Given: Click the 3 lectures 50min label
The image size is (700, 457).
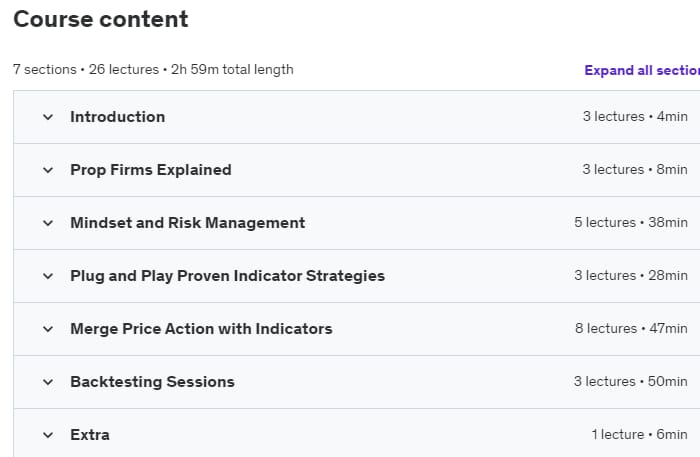Looking at the screenshot, I should pos(631,382).
